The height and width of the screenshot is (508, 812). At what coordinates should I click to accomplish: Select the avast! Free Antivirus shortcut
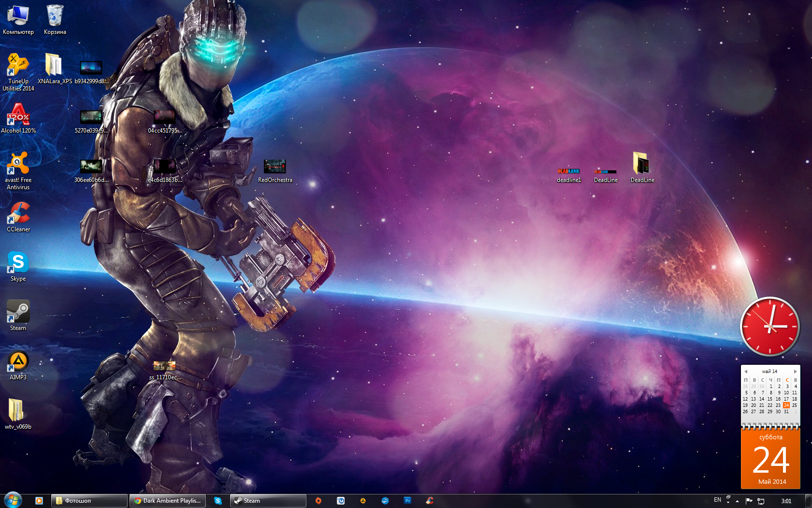(18, 170)
